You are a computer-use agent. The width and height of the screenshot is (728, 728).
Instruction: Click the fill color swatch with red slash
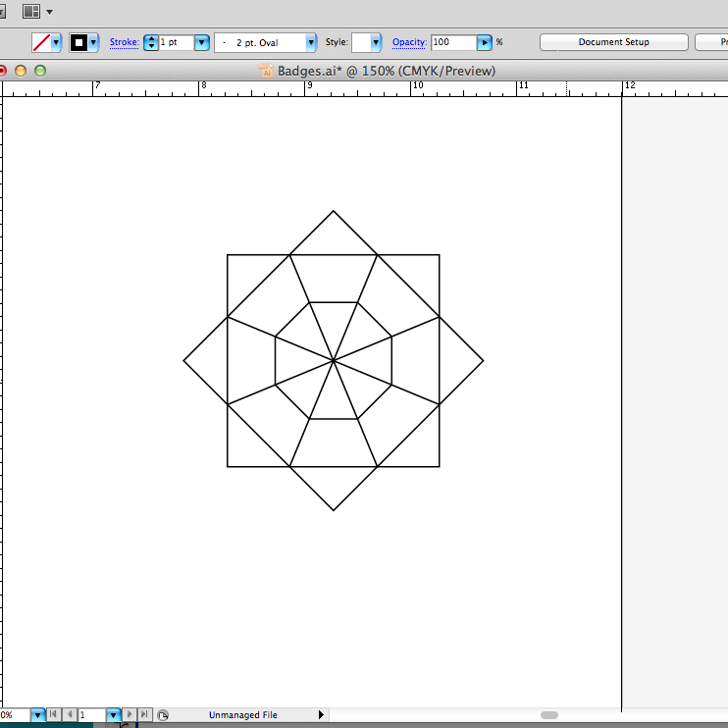click(x=41, y=43)
